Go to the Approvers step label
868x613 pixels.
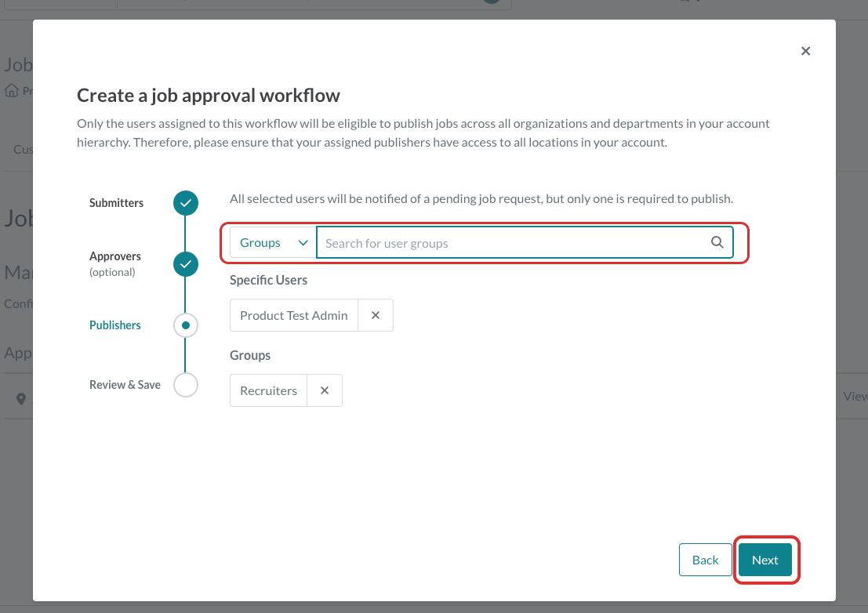click(x=115, y=256)
